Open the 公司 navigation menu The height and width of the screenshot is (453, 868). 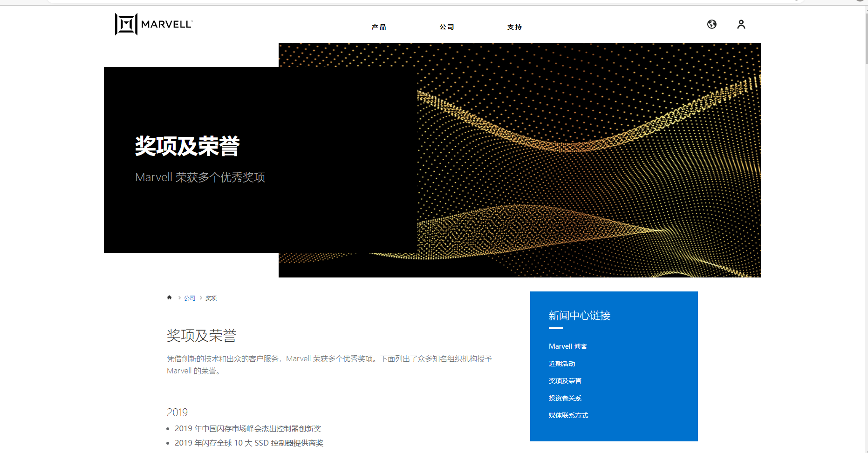tap(447, 27)
